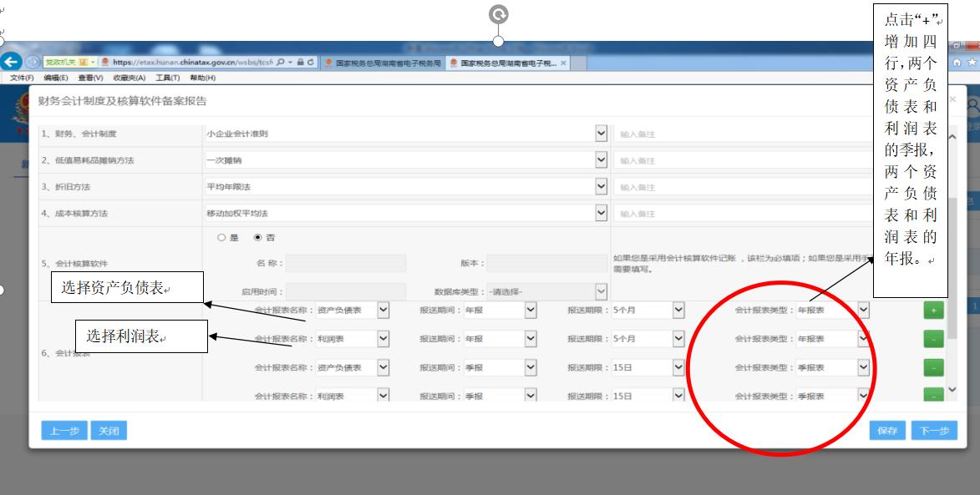The image size is (980, 495).
Task: Click the "-" icon beside the 利润表 年报 row
Action: click(933, 338)
